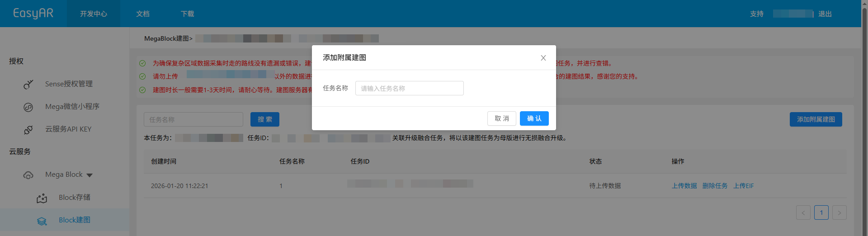Open the 文档 menu item
The image size is (868, 236).
pyautogui.click(x=143, y=14)
